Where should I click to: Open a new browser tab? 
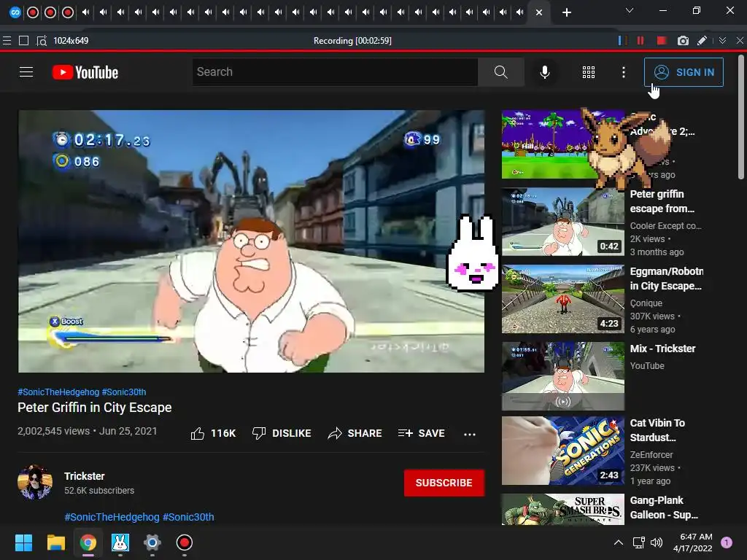[566, 12]
